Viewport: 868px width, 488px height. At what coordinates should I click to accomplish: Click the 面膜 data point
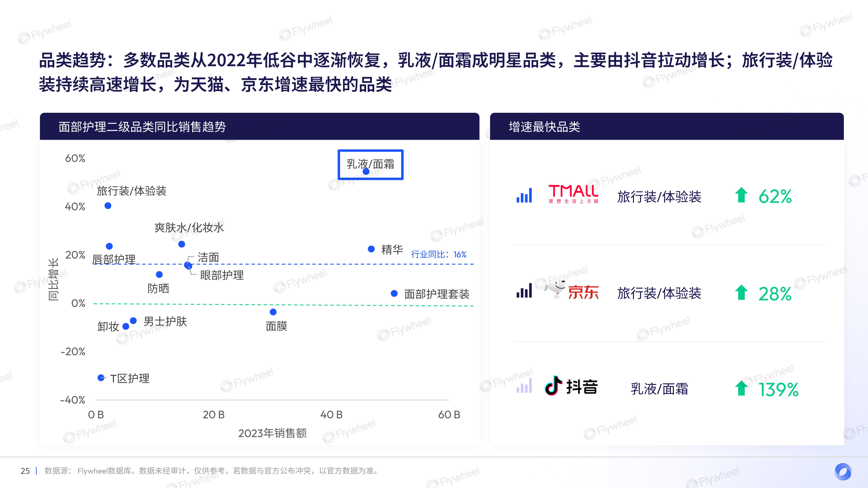click(273, 312)
